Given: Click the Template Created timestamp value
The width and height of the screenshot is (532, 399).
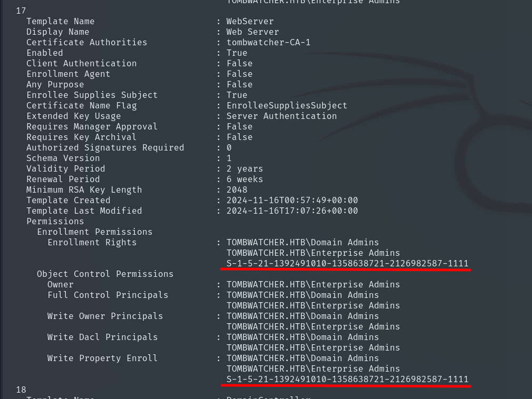Looking at the screenshot, I should pos(292,201).
